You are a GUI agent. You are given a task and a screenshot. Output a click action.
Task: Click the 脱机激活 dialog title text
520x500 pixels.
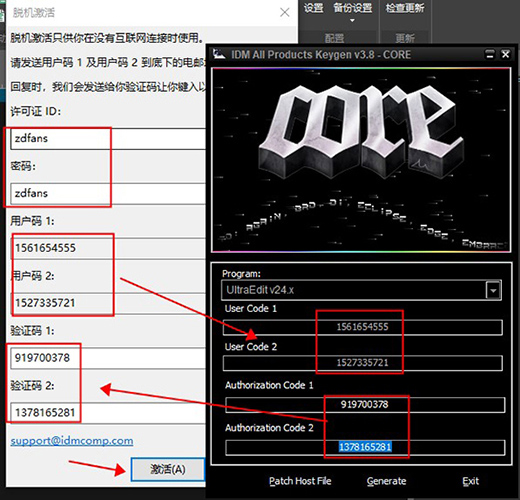(x=34, y=13)
